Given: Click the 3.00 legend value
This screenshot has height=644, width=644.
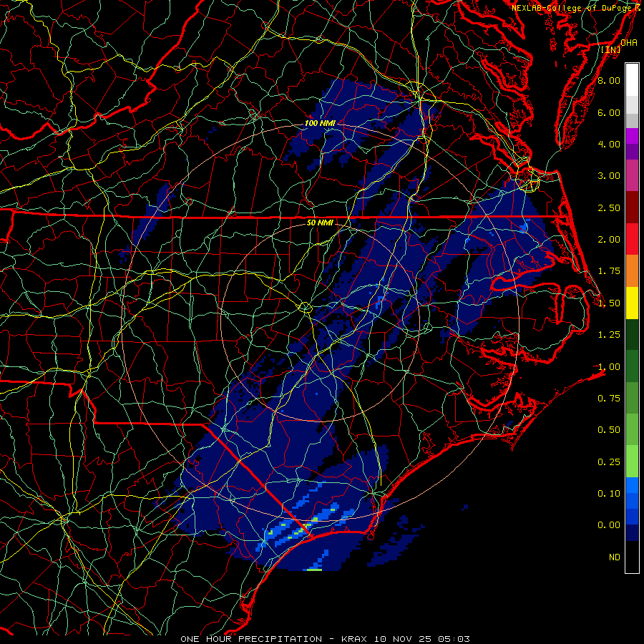Looking at the screenshot, I should pyautogui.click(x=609, y=176).
